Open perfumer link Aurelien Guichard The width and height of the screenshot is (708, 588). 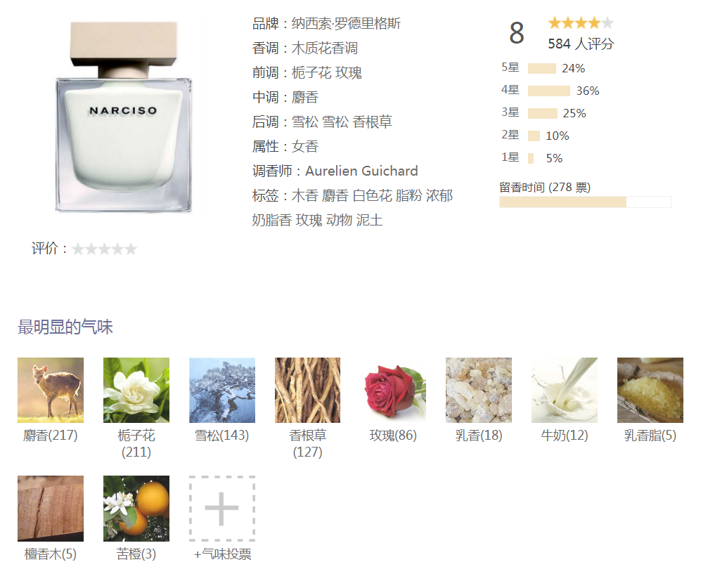pos(361,171)
